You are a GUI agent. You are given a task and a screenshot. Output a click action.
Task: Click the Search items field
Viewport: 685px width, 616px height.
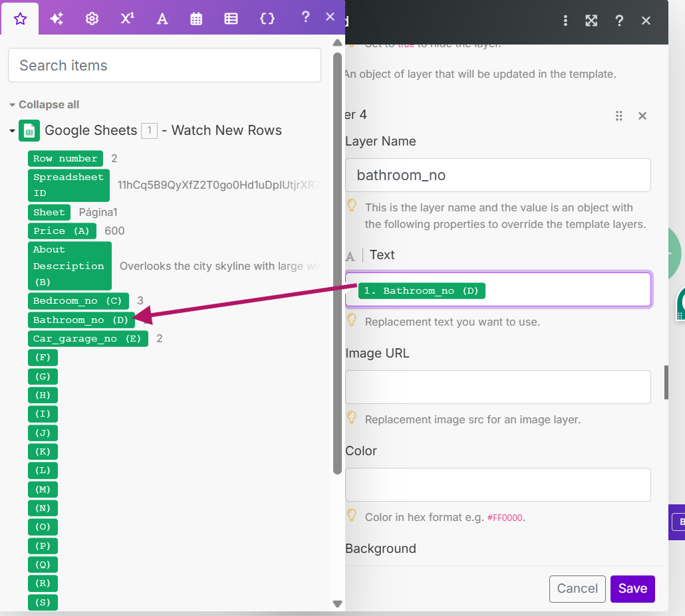165,65
